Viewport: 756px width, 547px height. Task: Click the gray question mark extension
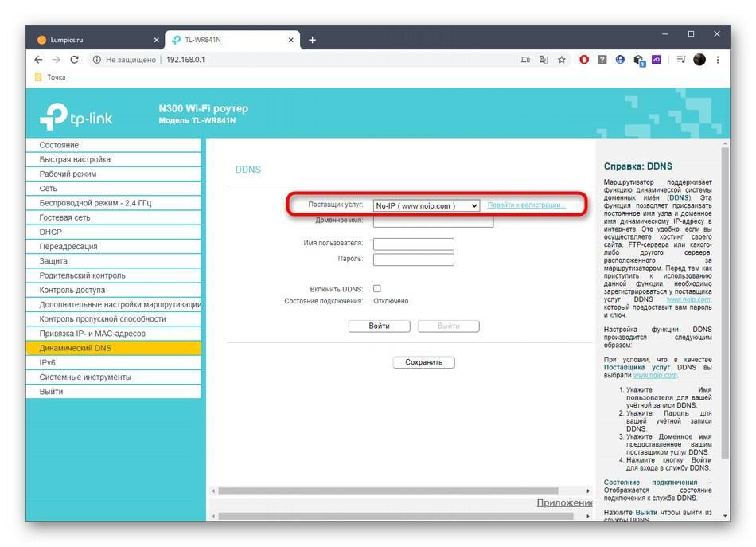click(x=602, y=60)
